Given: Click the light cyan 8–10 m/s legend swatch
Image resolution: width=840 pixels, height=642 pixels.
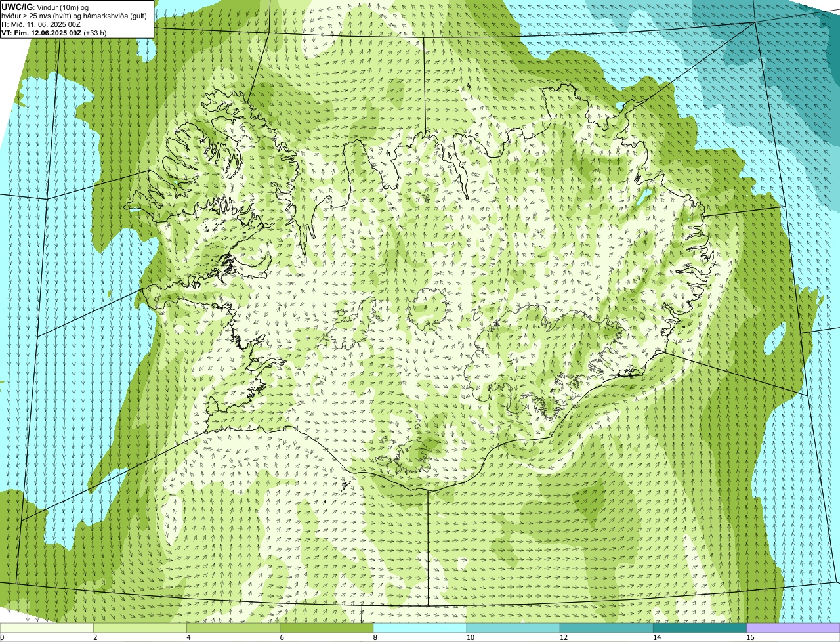Looking at the screenshot, I should tap(420, 628).
